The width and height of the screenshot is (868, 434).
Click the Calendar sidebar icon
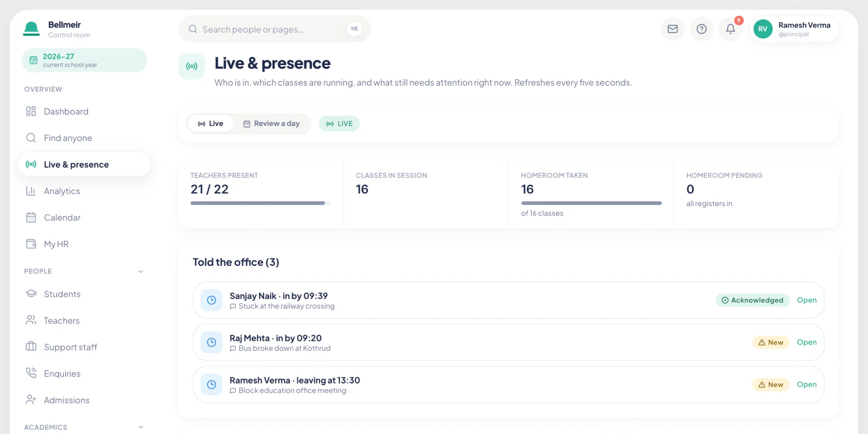[31, 218]
